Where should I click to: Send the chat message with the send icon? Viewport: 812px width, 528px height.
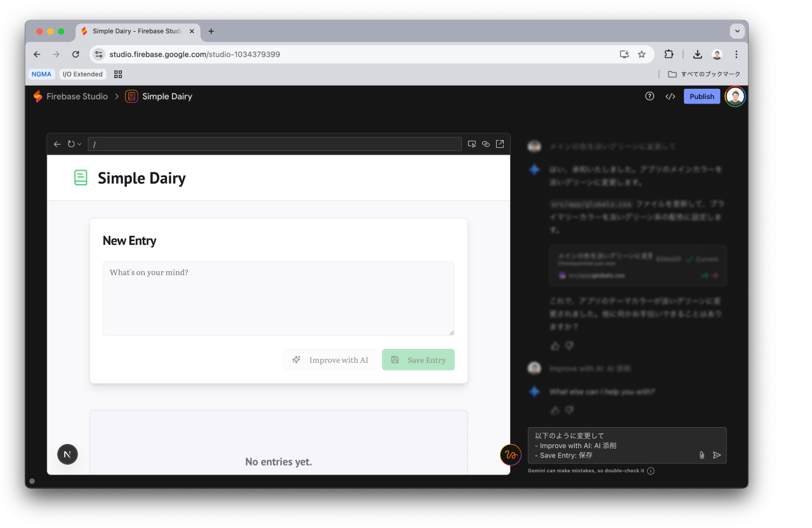pyautogui.click(x=717, y=455)
